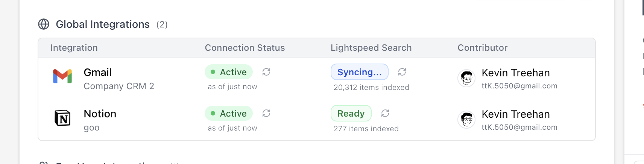The width and height of the screenshot is (644, 164).
Task: Resync Gmail Lightspeed Search index
Action: (402, 72)
